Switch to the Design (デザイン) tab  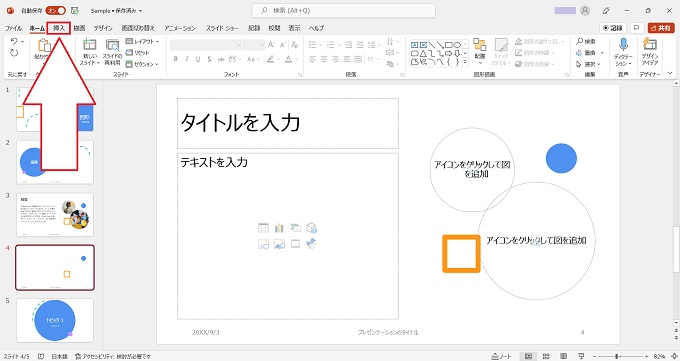pyautogui.click(x=103, y=28)
